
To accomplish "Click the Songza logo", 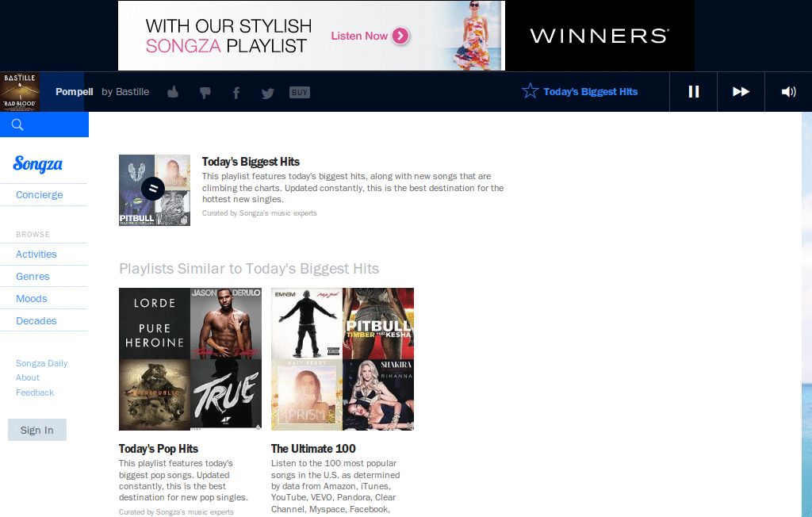I will 38,163.
